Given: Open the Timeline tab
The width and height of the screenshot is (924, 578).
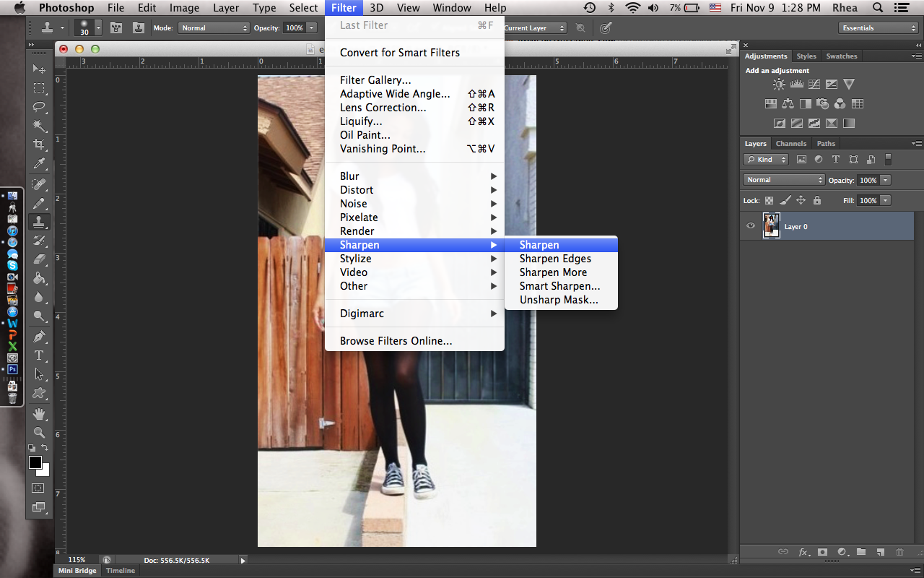Looking at the screenshot, I should point(121,571).
